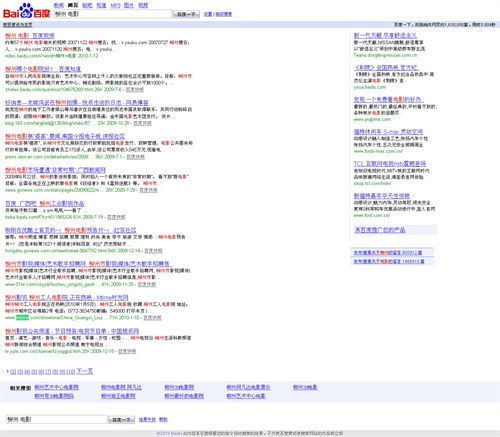This screenshot has width=500, height=437.
Task: Open the youa.baidu.com ad link
Action: (x=387, y=68)
